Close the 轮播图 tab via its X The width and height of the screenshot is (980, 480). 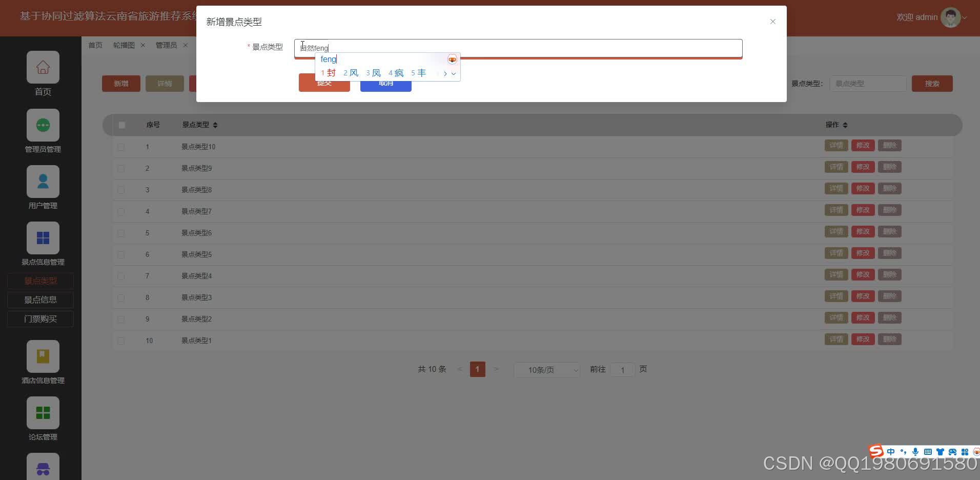143,45
